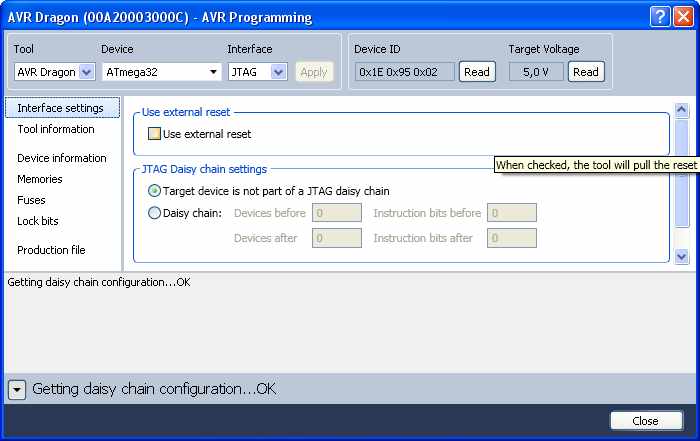This screenshot has width=700, height=441.
Task: Click the scroll down arrow in settings panel
Action: click(x=682, y=257)
